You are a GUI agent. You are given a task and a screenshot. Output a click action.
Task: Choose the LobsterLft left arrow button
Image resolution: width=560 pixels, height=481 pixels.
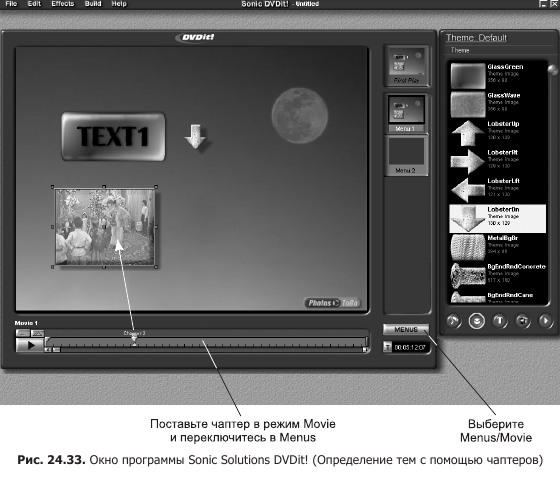(498, 190)
